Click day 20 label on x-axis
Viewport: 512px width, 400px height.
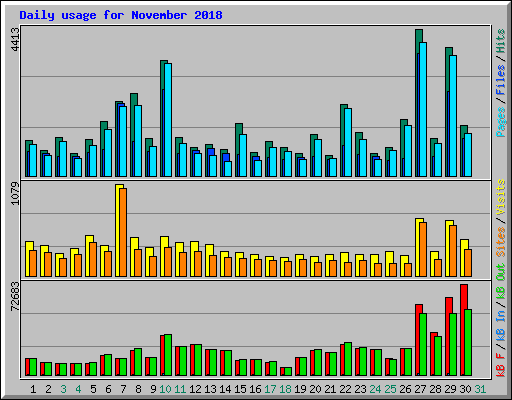pyautogui.click(x=315, y=389)
